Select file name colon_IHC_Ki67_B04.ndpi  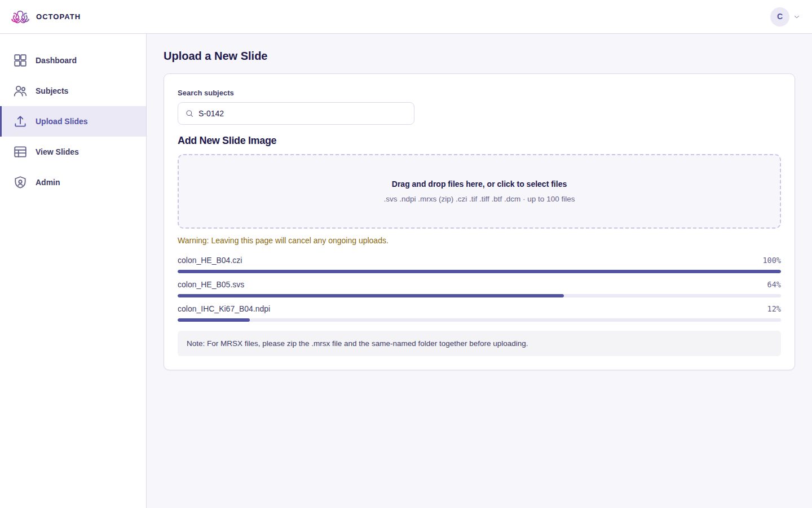(224, 309)
